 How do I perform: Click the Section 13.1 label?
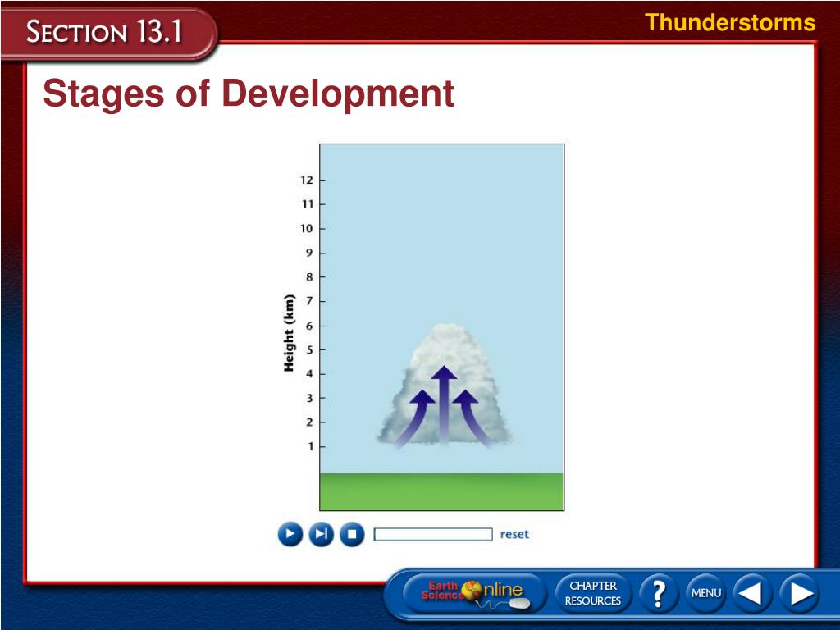pyautogui.click(x=104, y=32)
